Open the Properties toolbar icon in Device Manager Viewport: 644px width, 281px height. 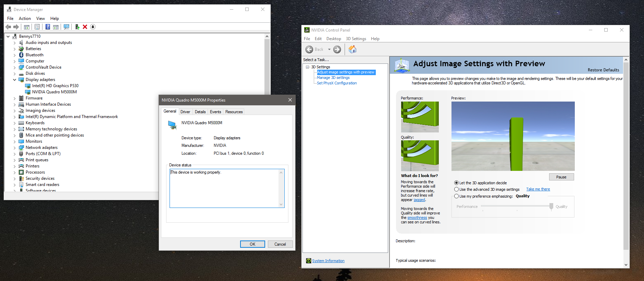(37, 27)
